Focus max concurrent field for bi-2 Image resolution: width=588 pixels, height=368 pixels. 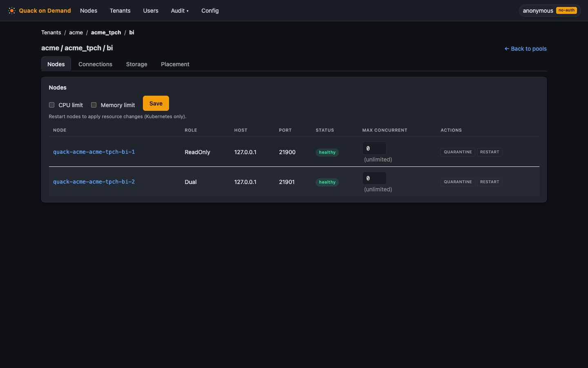coord(374,178)
